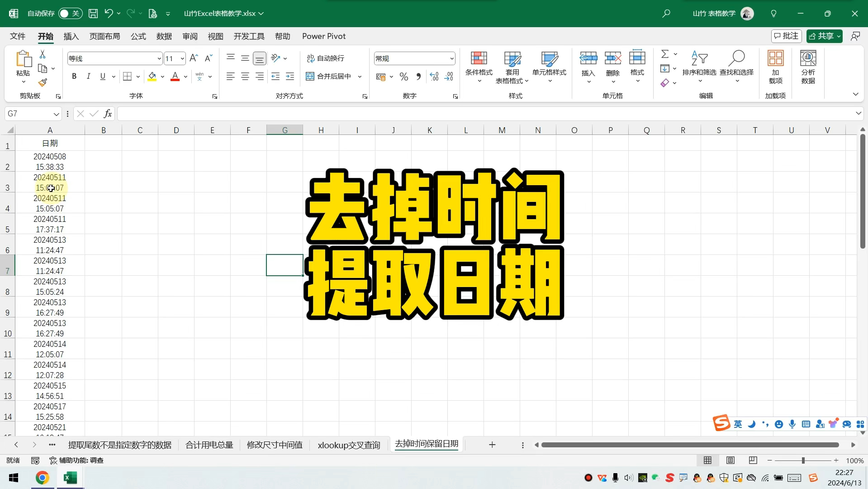
Task: Click the red font color swatch
Action: coord(175,77)
